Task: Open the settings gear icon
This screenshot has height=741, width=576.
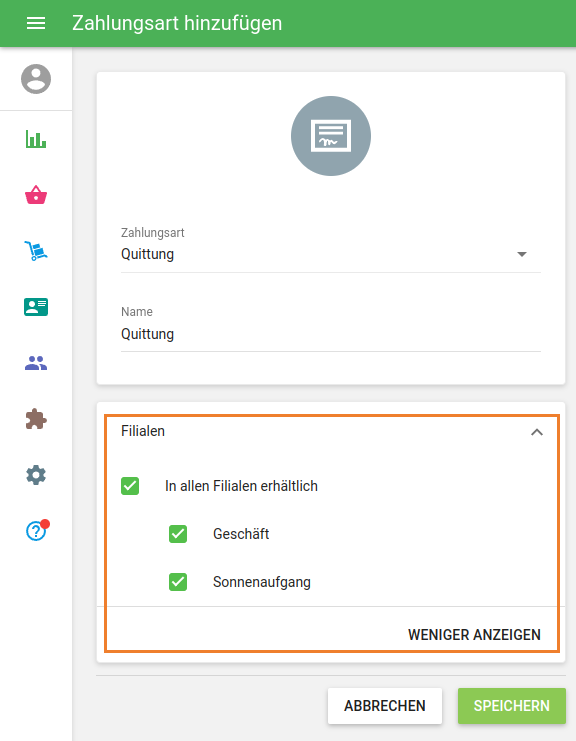Action: pos(36,475)
